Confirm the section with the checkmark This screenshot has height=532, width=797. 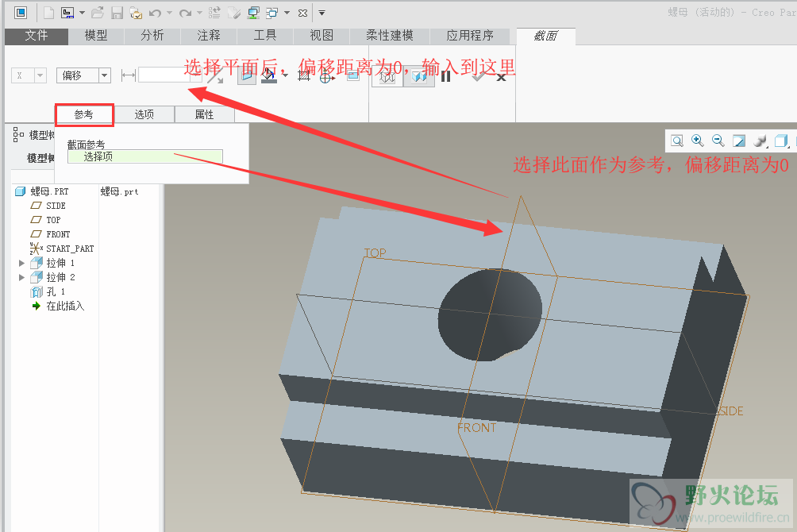tap(479, 77)
